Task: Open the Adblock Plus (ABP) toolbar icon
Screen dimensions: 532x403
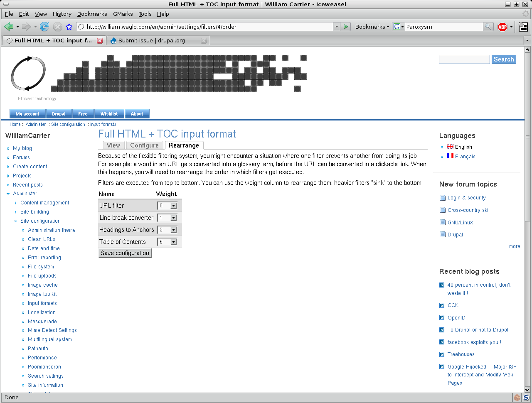Action: (502, 27)
